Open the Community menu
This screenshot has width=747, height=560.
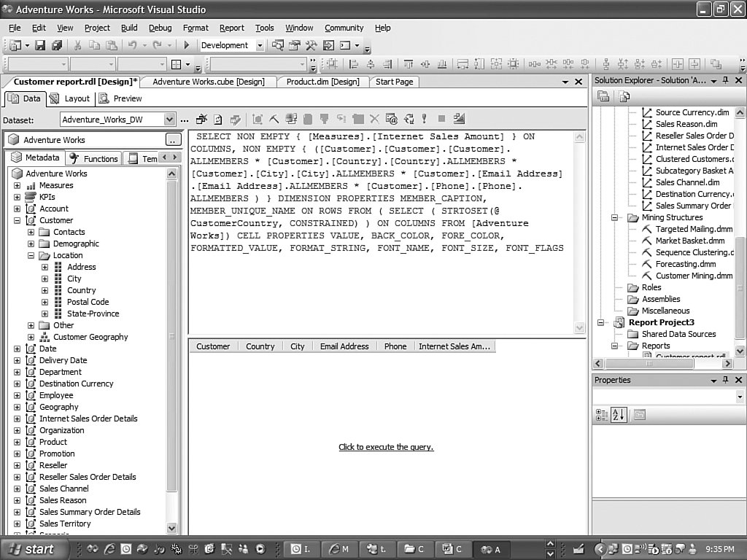click(x=344, y=28)
